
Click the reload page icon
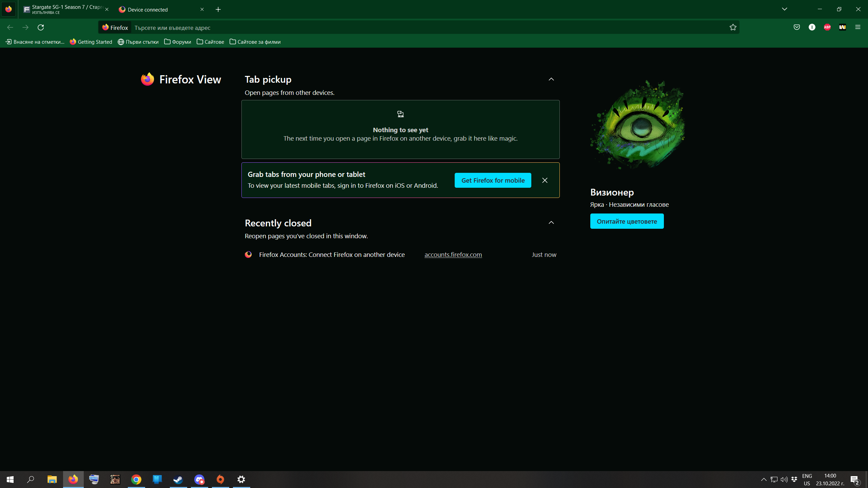[x=41, y=27]
